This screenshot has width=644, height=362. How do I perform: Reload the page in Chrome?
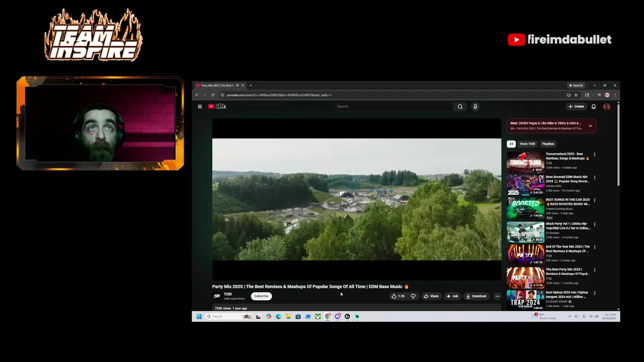point(213,95)
